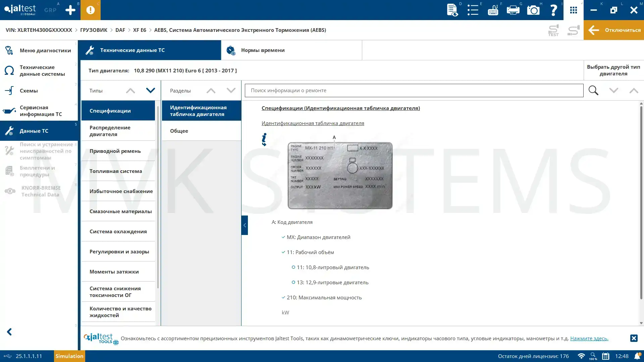The image size is (644, 362).
Task: Open the list view icon
Action: [473, 10]
